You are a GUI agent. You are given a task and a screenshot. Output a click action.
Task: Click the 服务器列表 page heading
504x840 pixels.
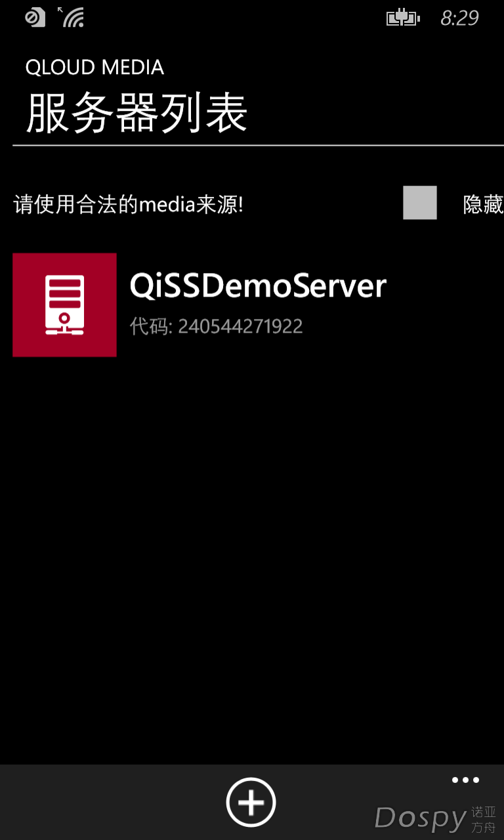pos(136,113)
